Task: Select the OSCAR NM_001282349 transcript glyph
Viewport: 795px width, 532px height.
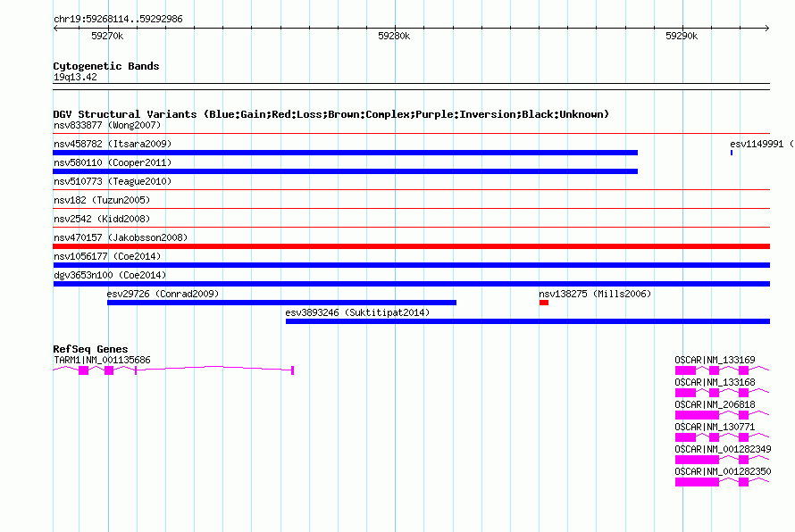Action: click(x=722, y=460)
